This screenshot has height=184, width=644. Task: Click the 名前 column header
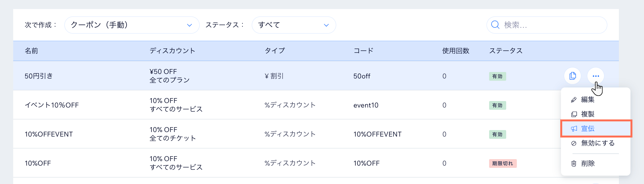pyautogui.click(x=32, y=51)
